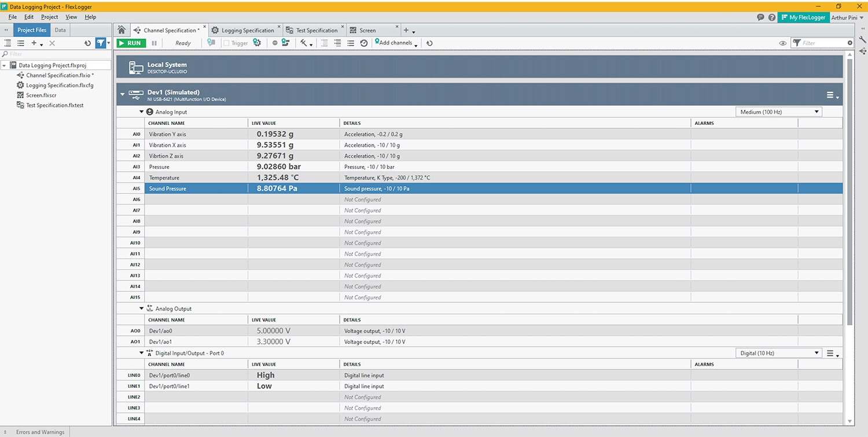
Task: Click the clock history icon in toolbar
Action: tap(364, 43)
